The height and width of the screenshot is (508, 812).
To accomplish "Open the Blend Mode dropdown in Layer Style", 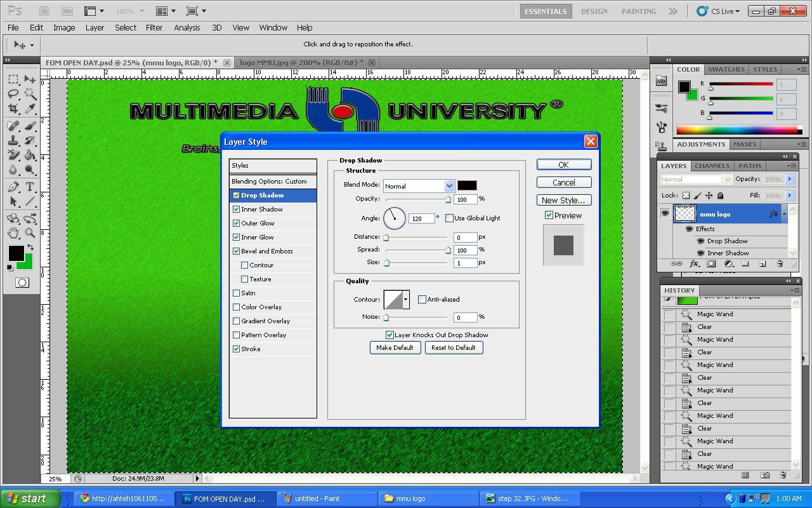I will point(450,186).
